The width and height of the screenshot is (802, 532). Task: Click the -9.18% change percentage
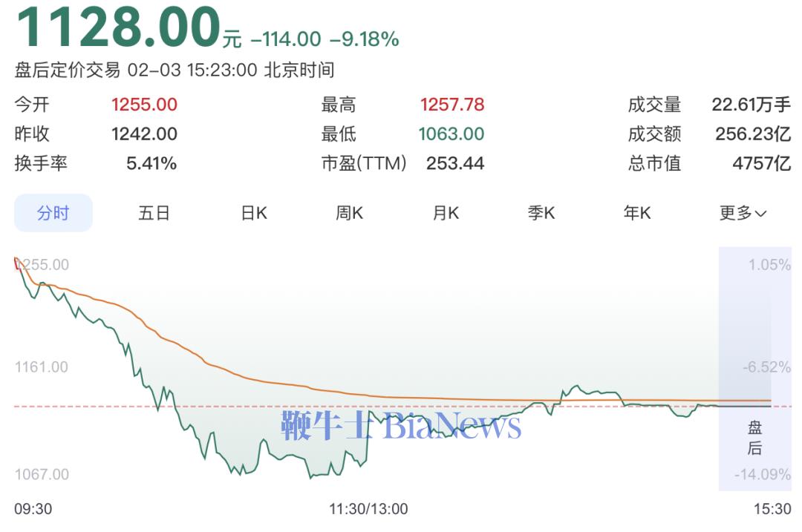[364, 39]
